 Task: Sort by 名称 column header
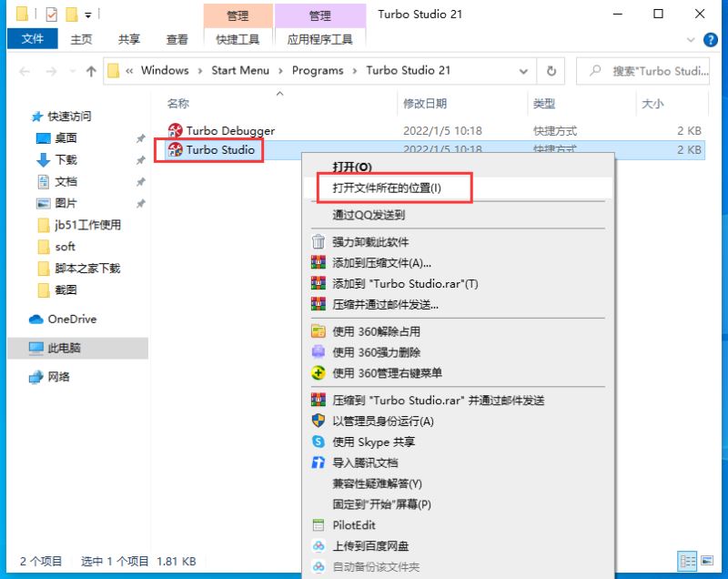(x=178, y=104)
